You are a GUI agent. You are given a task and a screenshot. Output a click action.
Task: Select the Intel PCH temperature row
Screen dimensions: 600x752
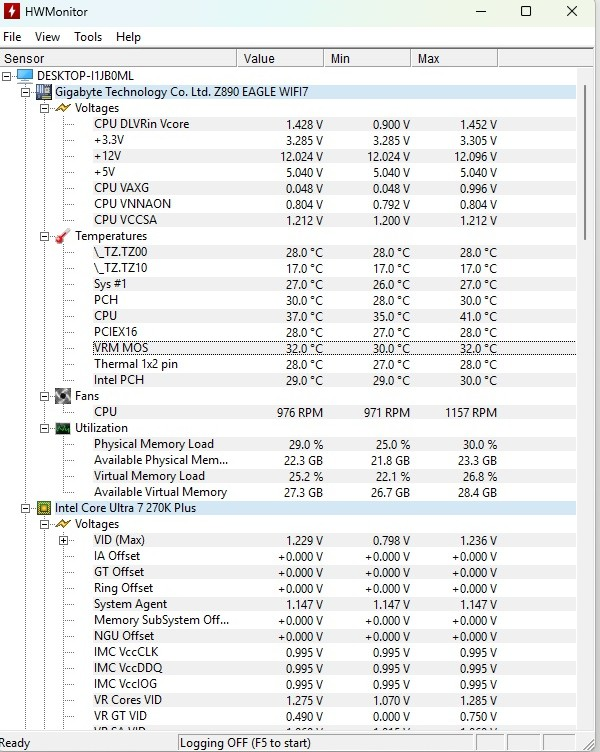click(x=334, y=380)
